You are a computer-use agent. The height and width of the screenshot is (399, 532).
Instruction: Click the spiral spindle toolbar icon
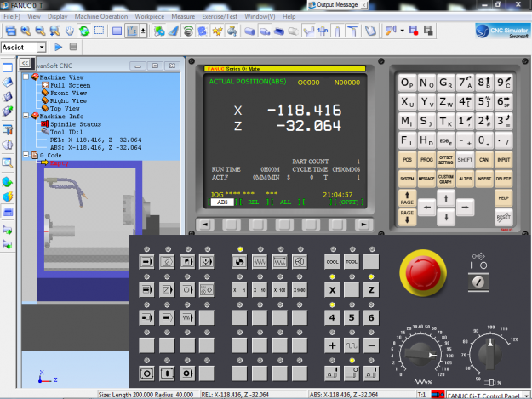(188, 31)
